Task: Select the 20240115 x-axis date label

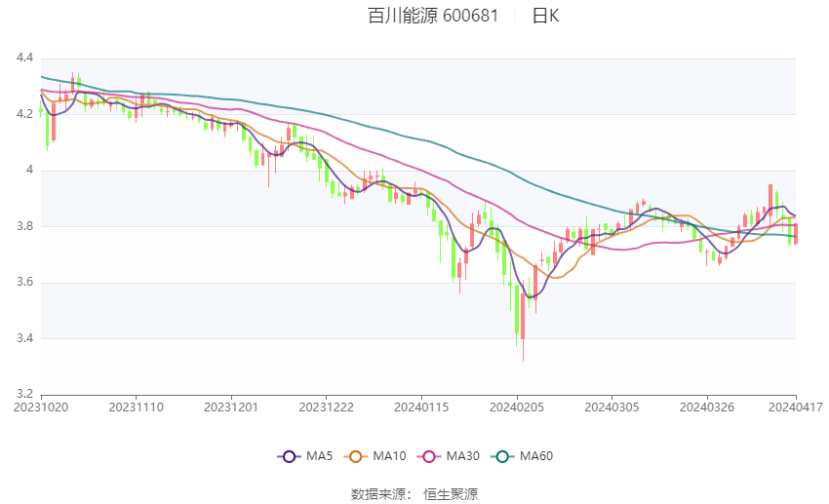Action: click(421, 407)
